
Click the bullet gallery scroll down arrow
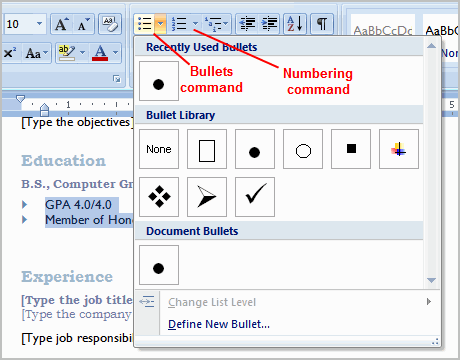click(431, 280)
